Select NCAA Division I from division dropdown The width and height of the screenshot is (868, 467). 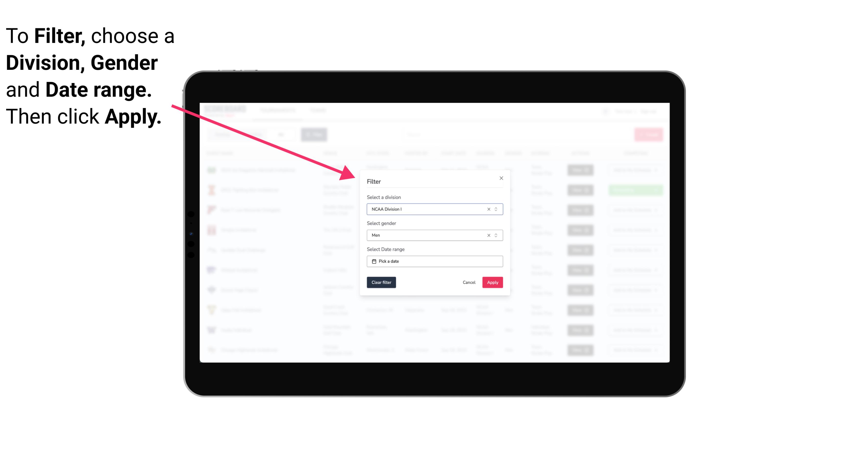coord(434,209)
